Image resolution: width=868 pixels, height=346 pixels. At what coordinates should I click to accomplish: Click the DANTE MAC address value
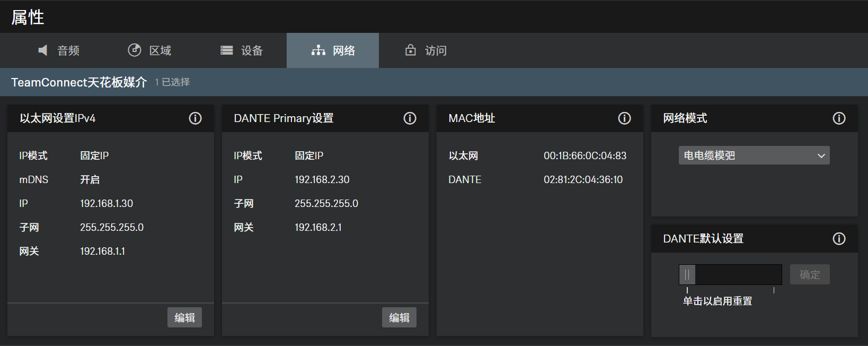[x=583, y=179]
